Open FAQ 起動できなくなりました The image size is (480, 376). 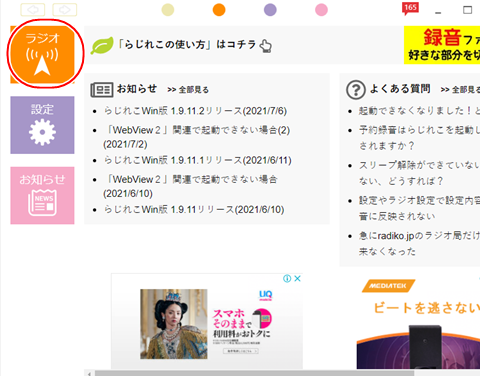pyautogui.click(x=419, y=111)
